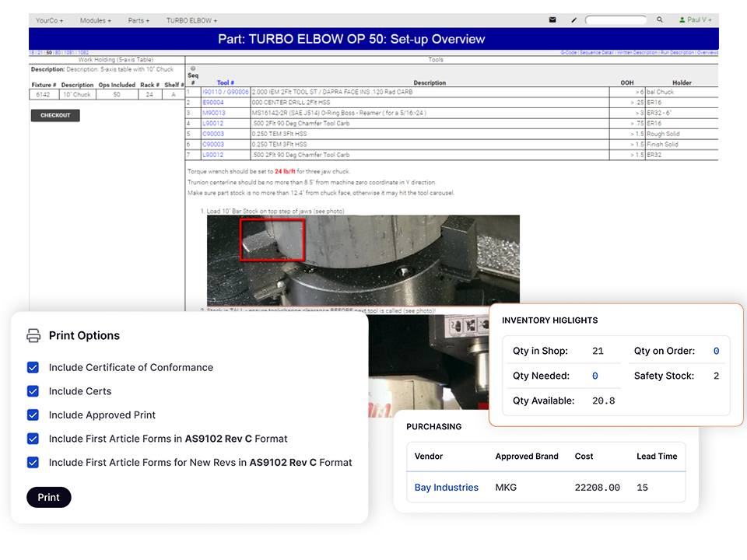Click the help icon above Seq column
The image size is (747, 560).
click(x=193, y=68)
